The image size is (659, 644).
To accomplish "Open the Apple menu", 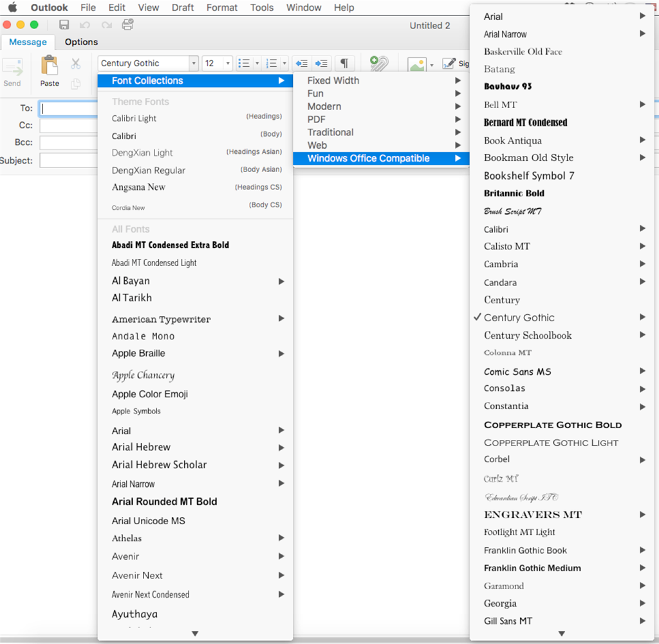I will (x=13, y=8).
